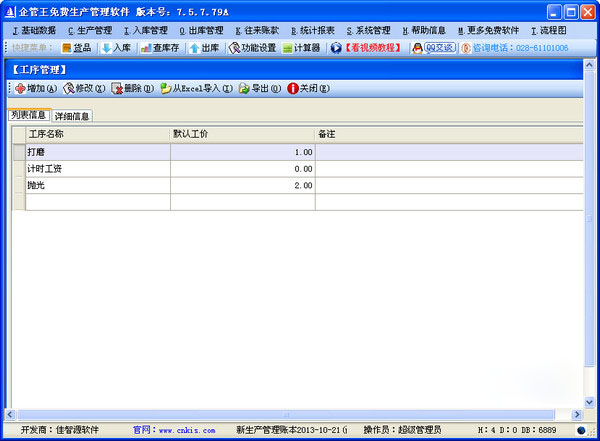Open the 帮助信息 menu
Viewport: 600px width, 441px height.
tap(424, 31)
